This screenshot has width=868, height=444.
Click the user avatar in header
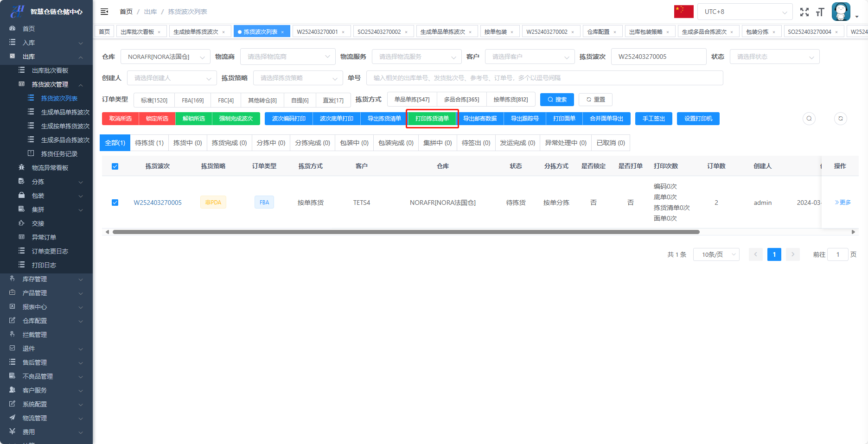pyautogui.click(x=841, y=12)
